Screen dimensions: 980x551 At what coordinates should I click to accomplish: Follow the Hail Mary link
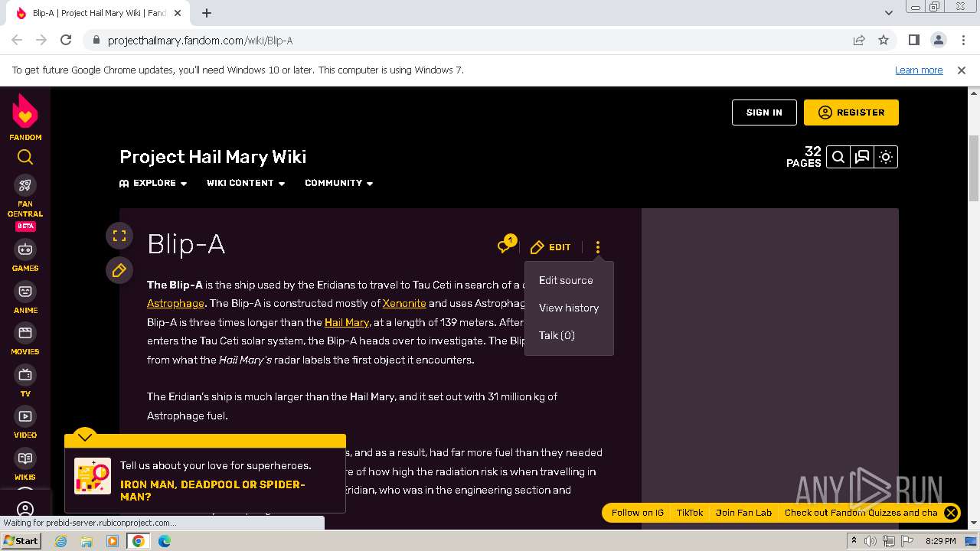point(347,322)
